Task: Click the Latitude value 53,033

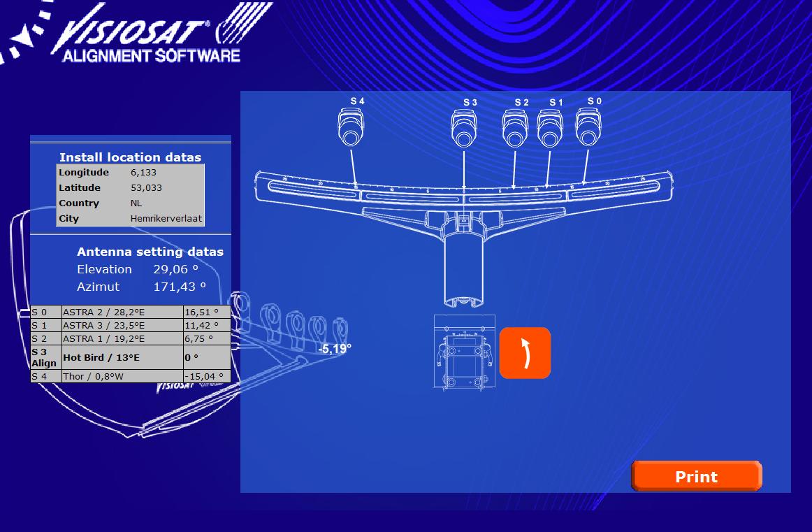Action: click(x=146, y=188)
